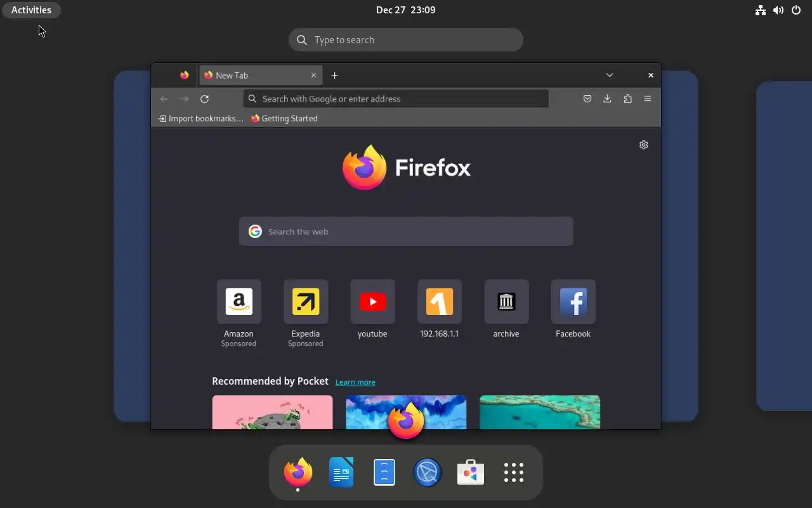This screenshot has height=508, width=812.
Task: Open new tab personalize gear icon
Action: click(644, 145)
